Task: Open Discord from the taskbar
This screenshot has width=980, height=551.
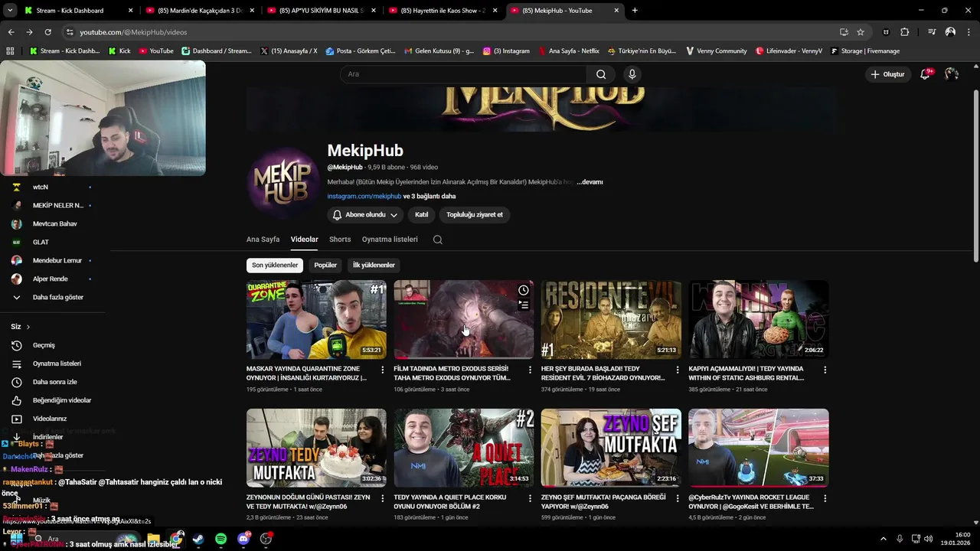Action: pyautogui.click(x=243, y=539)
